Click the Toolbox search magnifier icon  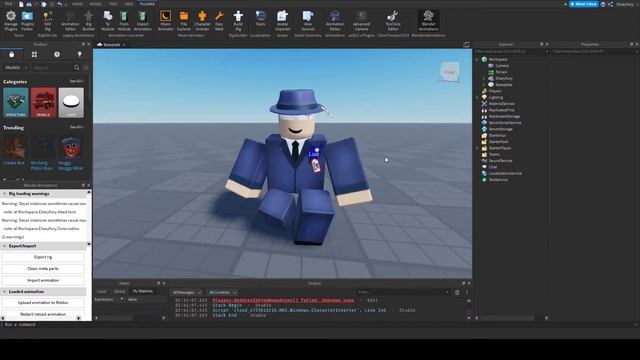click(77, 67)
